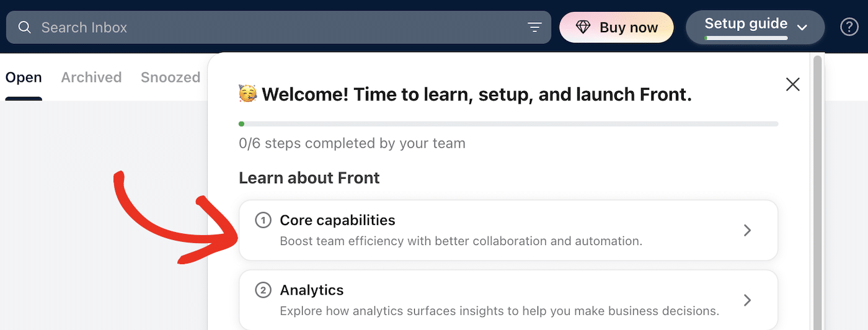This screenshot has height=330, width=868.
Task: Click the Setup guide button label
Action: pyautogui.click(x=746, y=24)
